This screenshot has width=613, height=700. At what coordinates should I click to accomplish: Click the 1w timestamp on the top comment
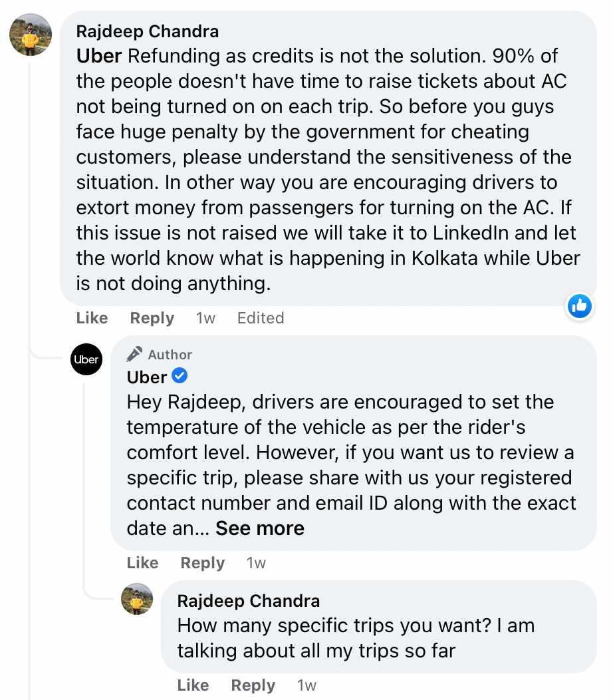[205, 318]
